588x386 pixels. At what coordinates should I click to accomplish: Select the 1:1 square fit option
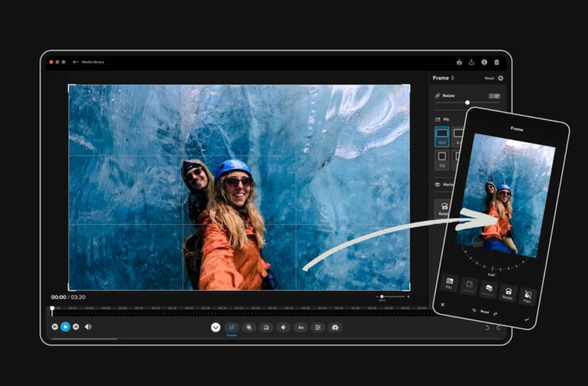click(442, 160)
